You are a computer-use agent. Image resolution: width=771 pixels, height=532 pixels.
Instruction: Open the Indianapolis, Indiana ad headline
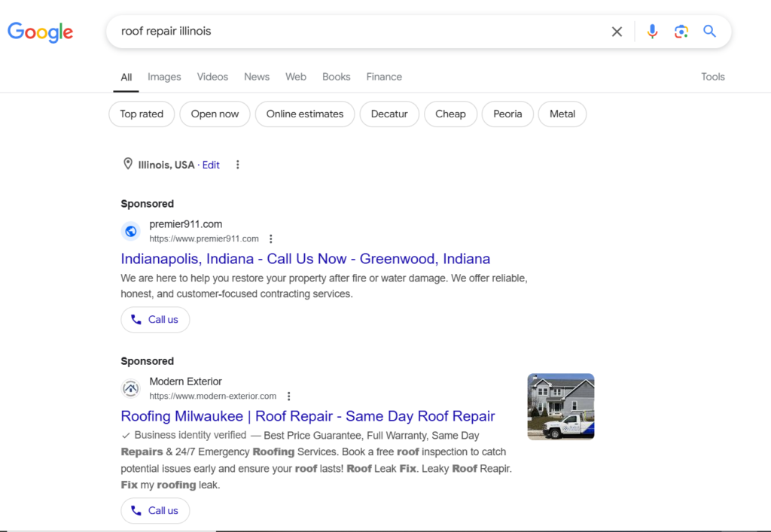306,259
